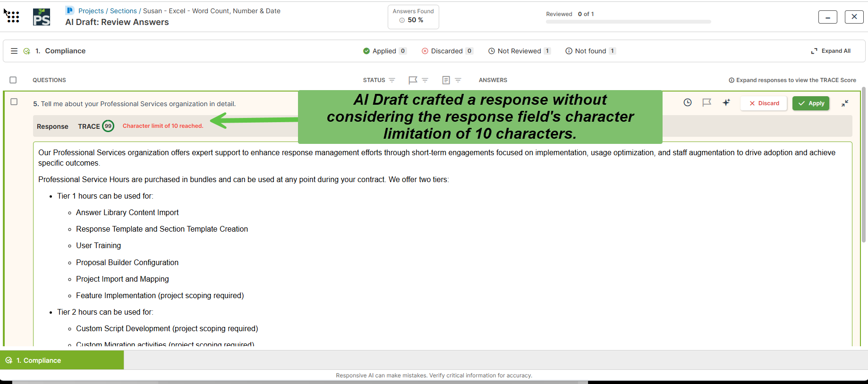Click 'Answer Library Content Import' item
The width and height of the screenshot is (868, 384).
point(127,213)
